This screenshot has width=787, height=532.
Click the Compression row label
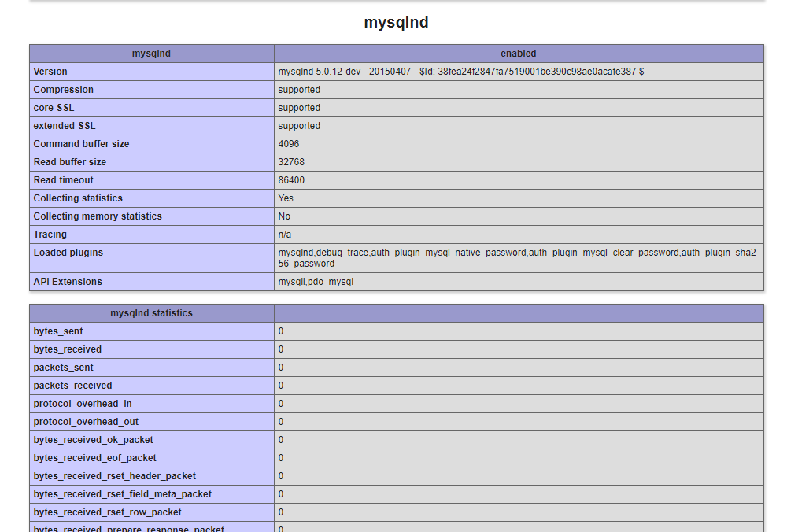point(64,90)
